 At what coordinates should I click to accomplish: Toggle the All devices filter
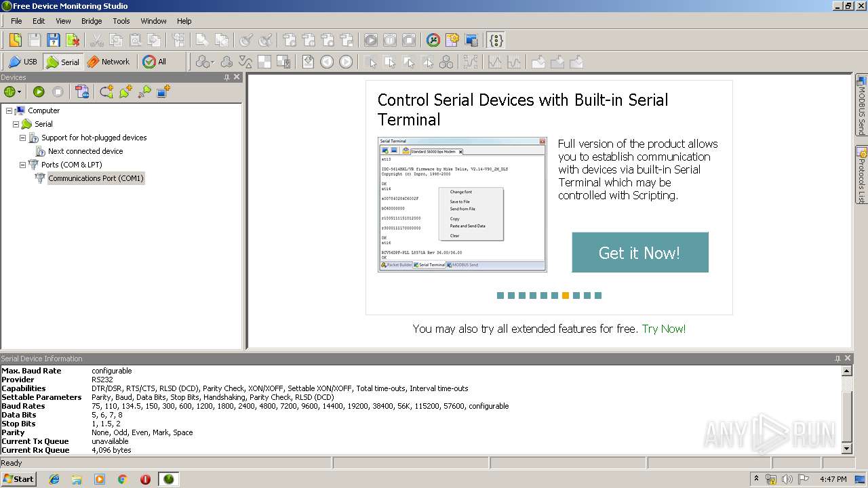pyautogui.click(x=155, y=62)
